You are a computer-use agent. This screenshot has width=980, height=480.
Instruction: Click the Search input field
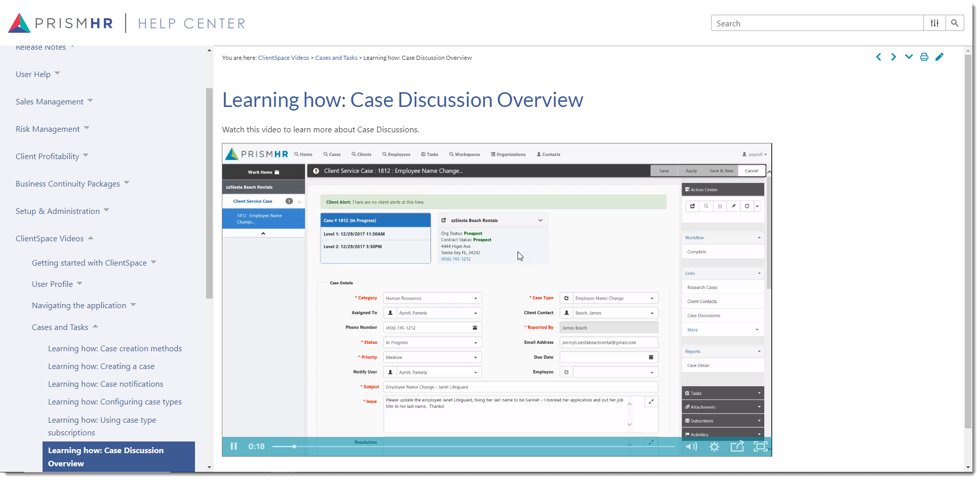coord(817,23)
